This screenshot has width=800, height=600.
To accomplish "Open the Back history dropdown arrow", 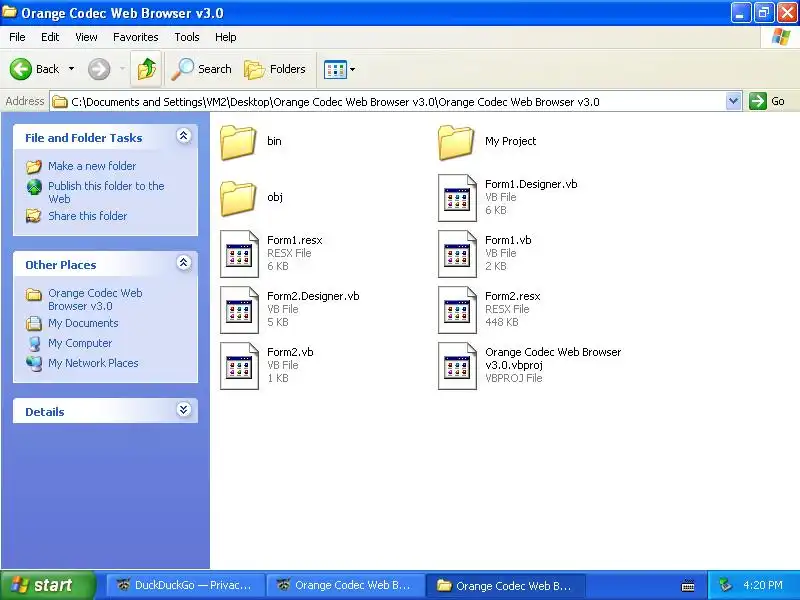I will [x=71, y=69].
